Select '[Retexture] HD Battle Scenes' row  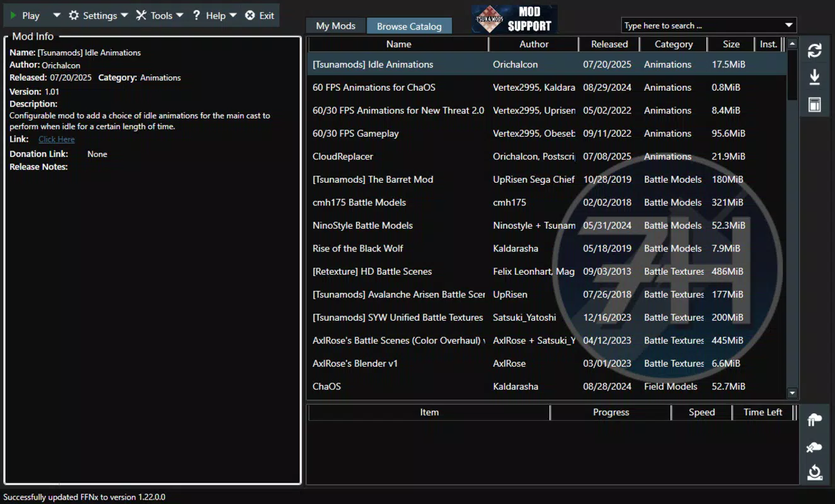(547, 272)
